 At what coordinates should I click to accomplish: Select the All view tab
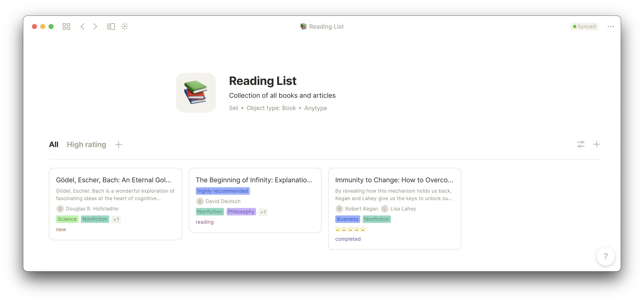(54, 145)
